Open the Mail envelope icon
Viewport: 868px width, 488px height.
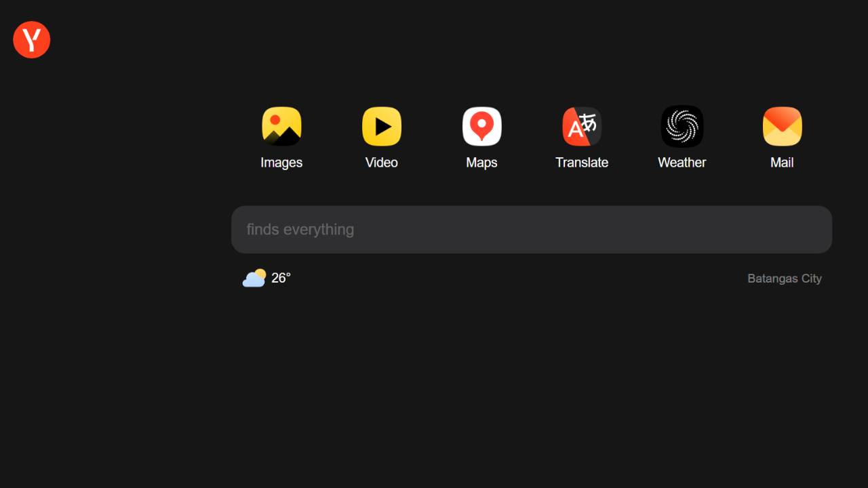pyautogui.click(x=783, y=126)
